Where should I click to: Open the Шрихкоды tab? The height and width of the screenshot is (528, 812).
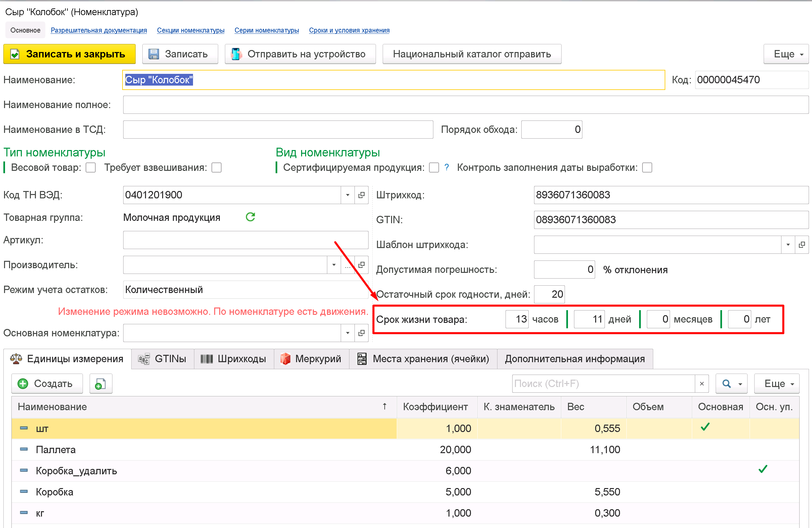point(234,359)
